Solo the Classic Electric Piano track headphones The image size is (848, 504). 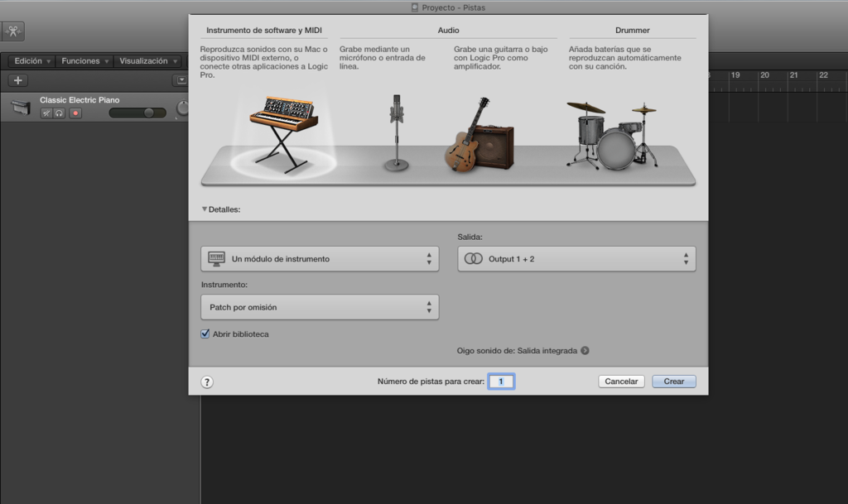59,113
